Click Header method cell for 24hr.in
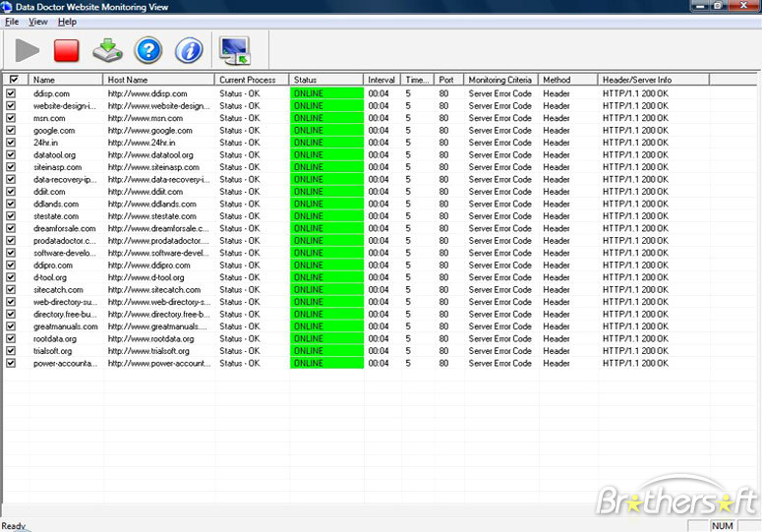Viewport: 762px width, 532px height. point(556,143)
